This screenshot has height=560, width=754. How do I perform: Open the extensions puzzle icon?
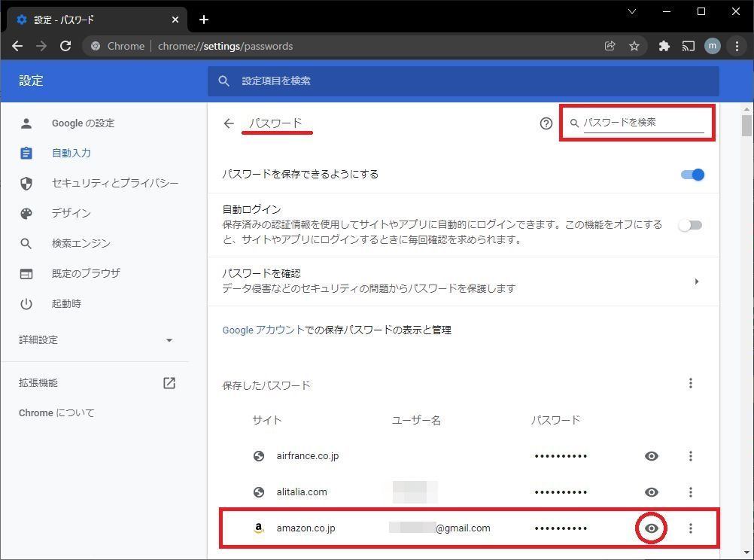664,46
